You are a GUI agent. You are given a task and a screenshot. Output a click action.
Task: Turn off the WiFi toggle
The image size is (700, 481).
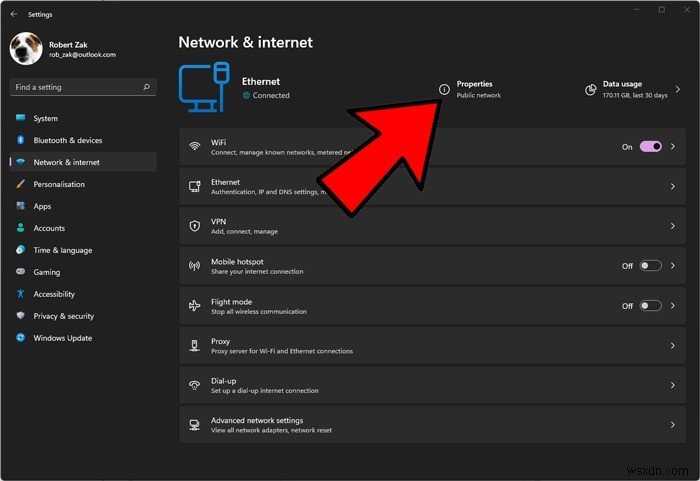650,146
